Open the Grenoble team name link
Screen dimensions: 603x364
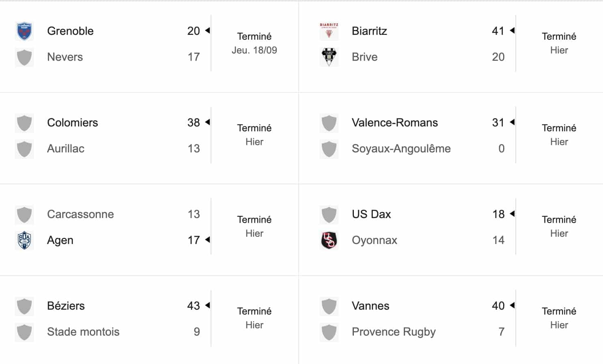(70, 31)
